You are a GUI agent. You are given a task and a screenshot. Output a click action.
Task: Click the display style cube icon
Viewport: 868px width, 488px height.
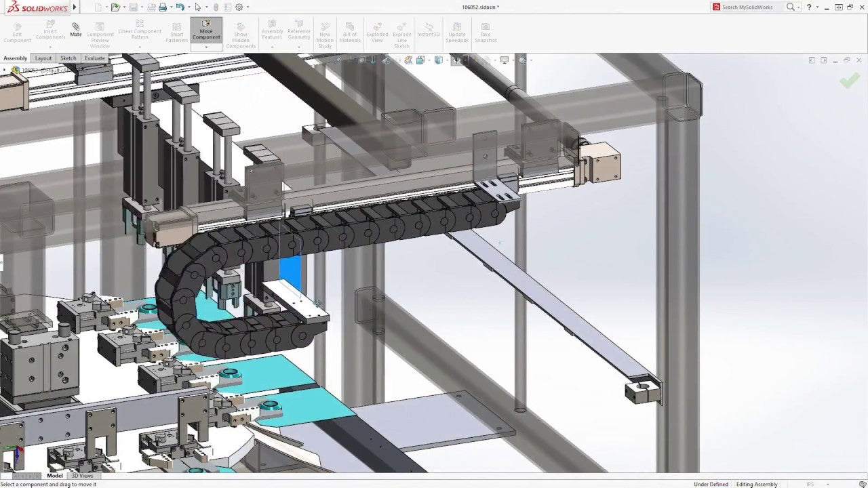pyautogui.click(x=438, y=60)
